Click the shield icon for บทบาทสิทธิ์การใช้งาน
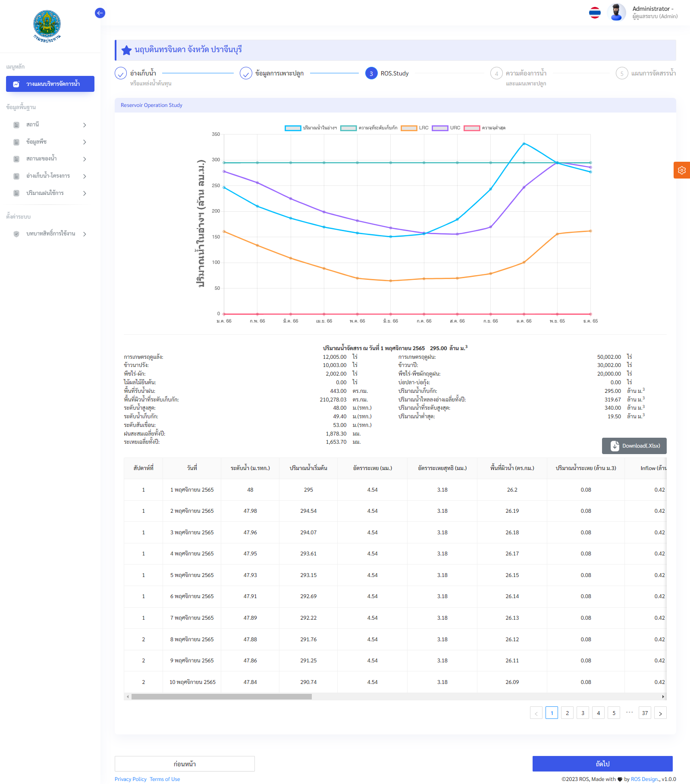This screenshot has height=784, width=690. (x=16, y=234)
